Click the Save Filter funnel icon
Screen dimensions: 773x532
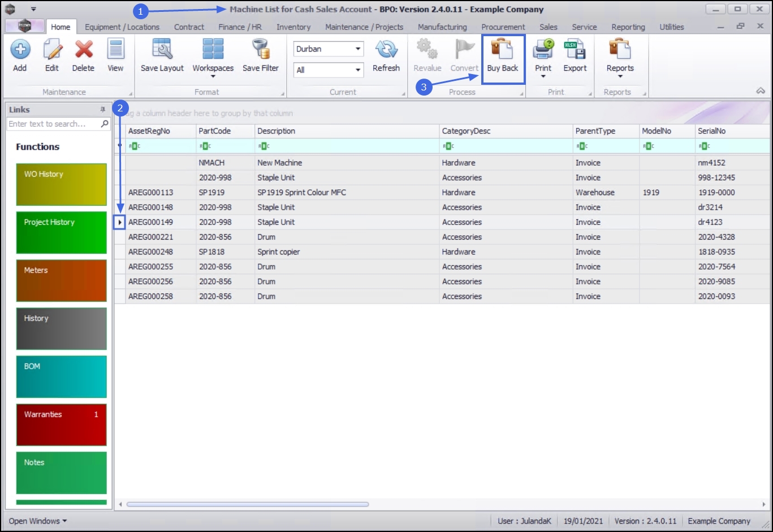click(x=261, y=50)
